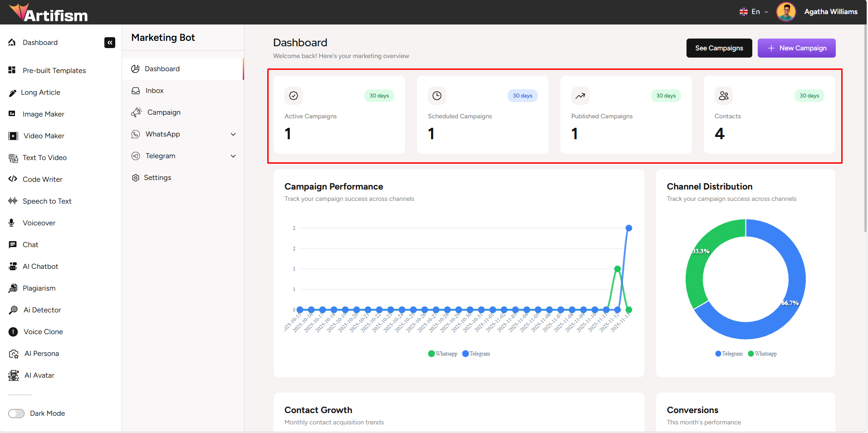Open the language selection dropdown

point(753,12)
